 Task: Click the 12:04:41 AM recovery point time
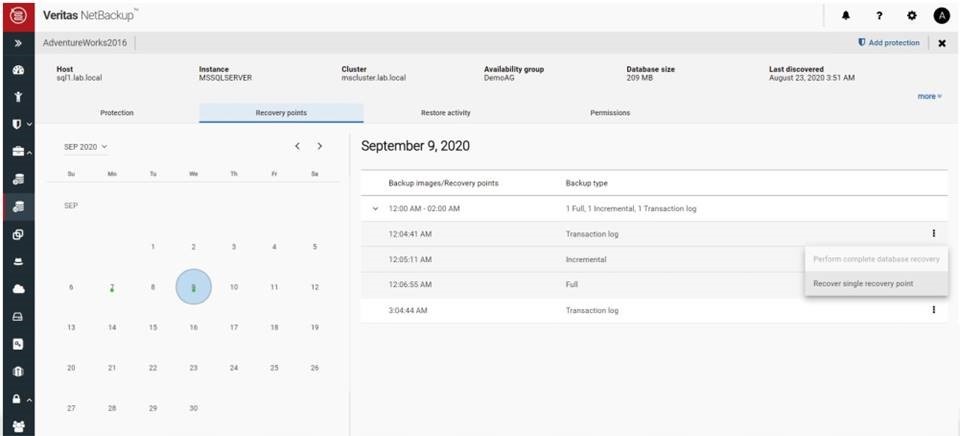[410, 234]
